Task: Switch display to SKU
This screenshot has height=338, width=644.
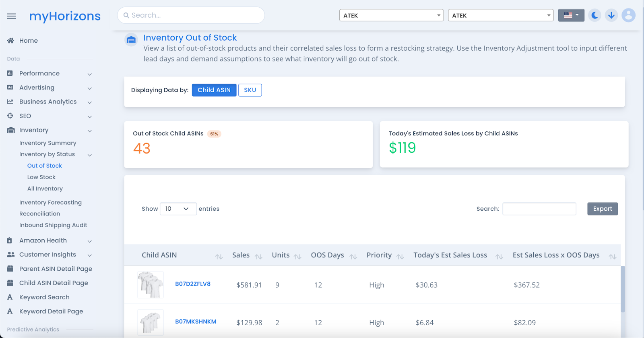Action: [x=250, y=90]
